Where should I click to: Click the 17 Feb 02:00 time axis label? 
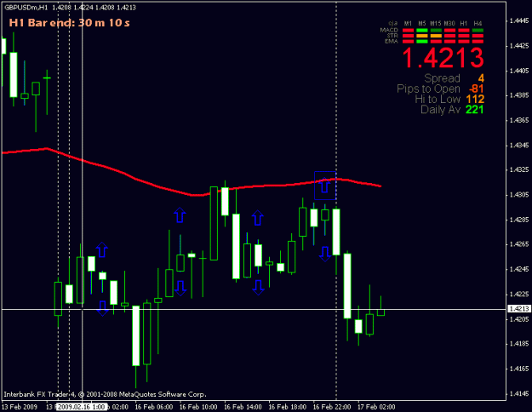pos(376,407)
